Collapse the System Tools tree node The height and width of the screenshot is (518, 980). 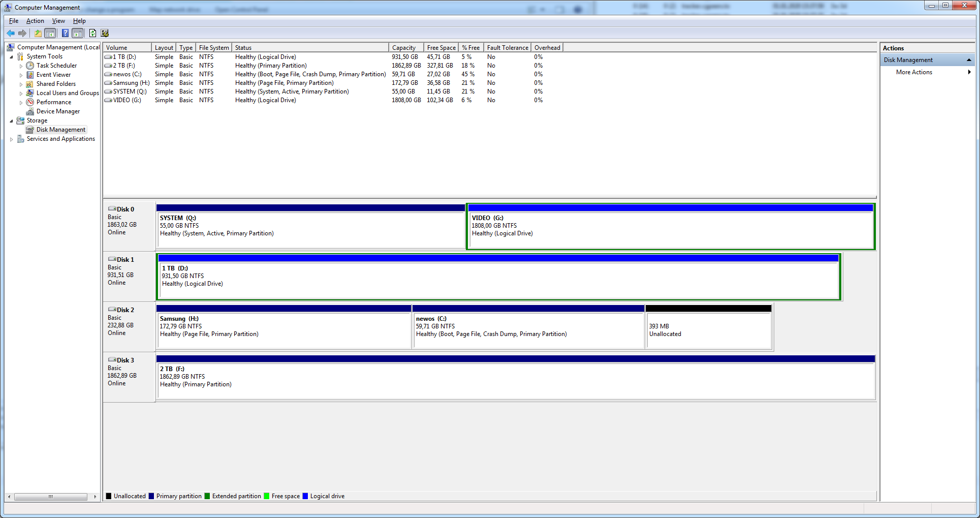point(11,57)
